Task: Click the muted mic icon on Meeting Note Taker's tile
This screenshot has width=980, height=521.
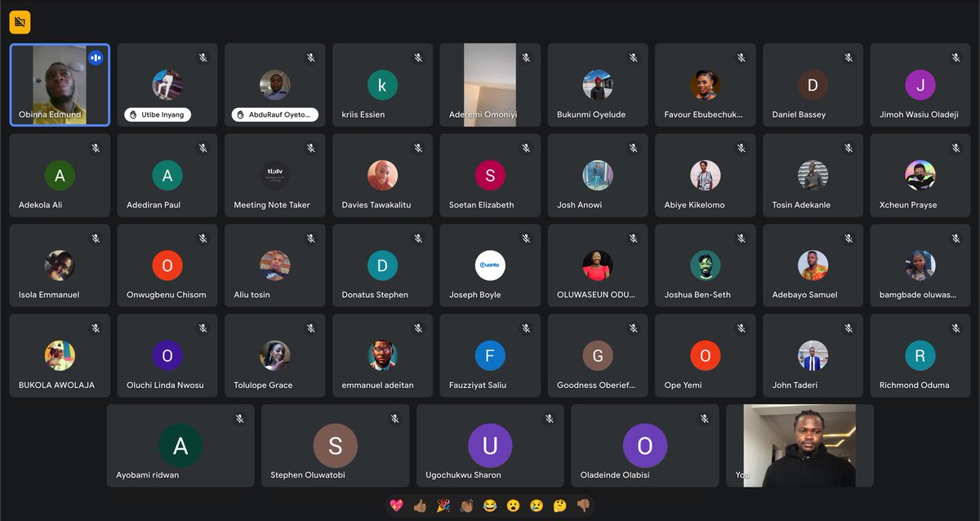Action: pyautogui.click(x=310, y=148)
